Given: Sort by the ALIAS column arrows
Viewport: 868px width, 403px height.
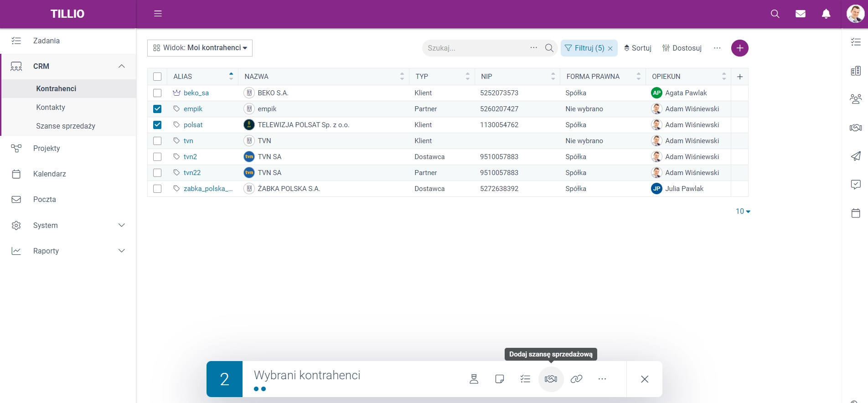Looking at the screenshot, I should click(x=231, y=76).
